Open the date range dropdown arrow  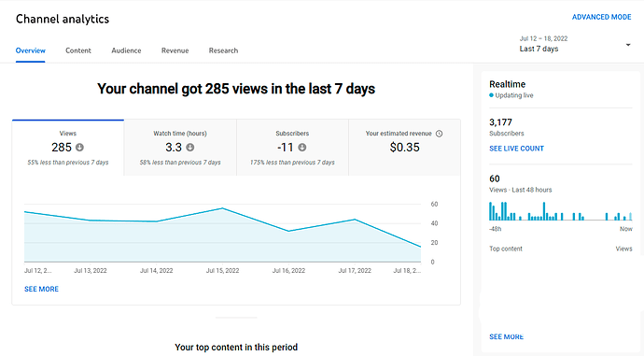(628, 45)
